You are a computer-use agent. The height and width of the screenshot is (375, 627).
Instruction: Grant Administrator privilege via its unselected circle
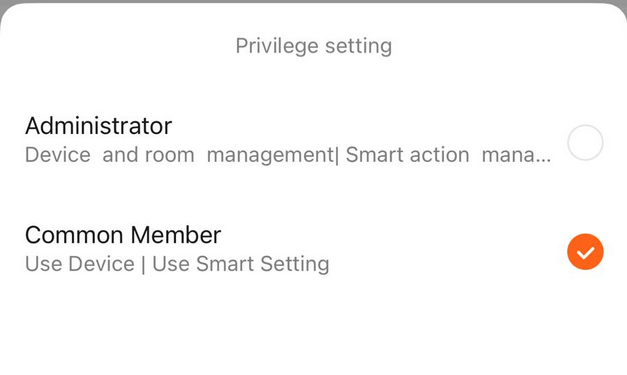(x=585, y=142)
